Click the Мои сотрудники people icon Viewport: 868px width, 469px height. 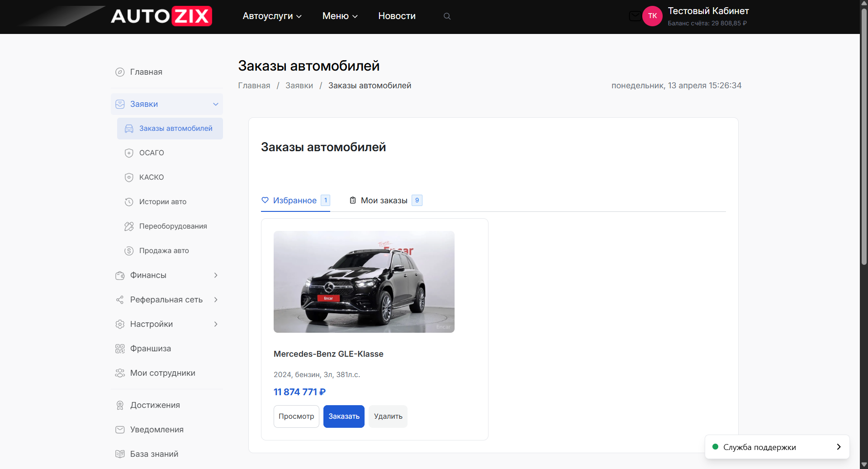coord(120,373)
